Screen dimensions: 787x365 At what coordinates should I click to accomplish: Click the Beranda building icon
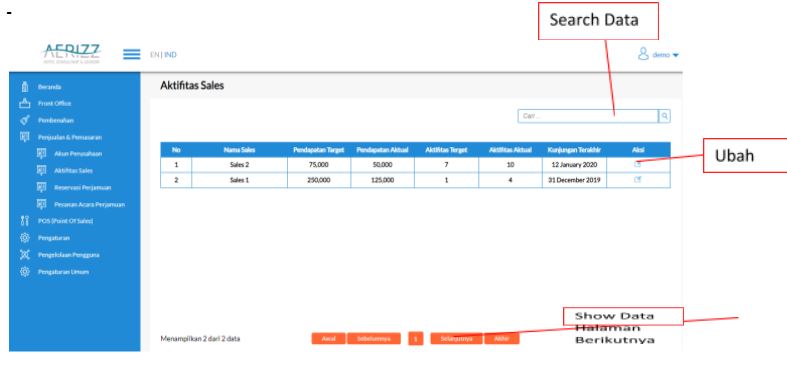(x=24, y=87)
